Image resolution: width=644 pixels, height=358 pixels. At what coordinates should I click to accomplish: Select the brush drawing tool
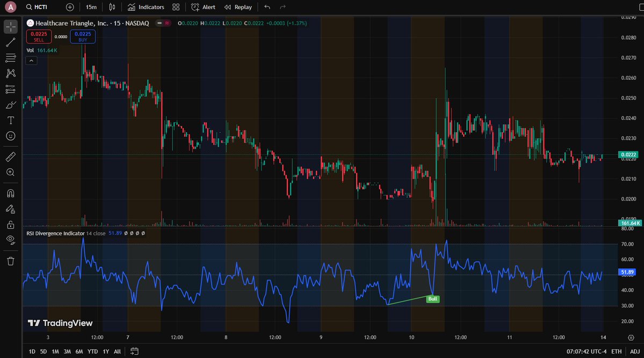(11, 105)
